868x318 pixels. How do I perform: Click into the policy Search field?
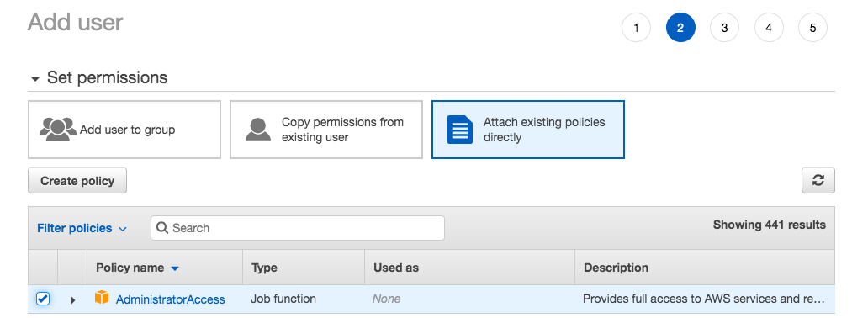click(297, 228)
